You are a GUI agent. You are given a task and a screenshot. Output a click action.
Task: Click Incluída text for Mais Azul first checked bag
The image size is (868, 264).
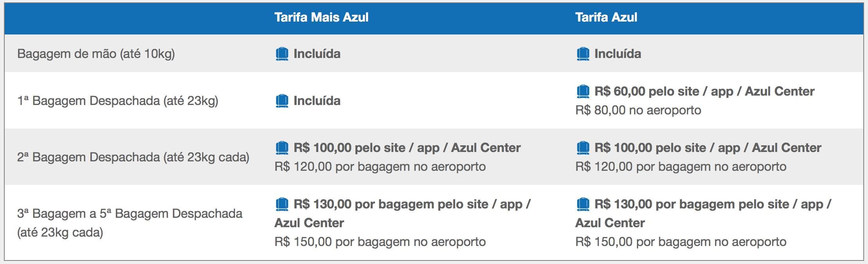coord(317,101)
